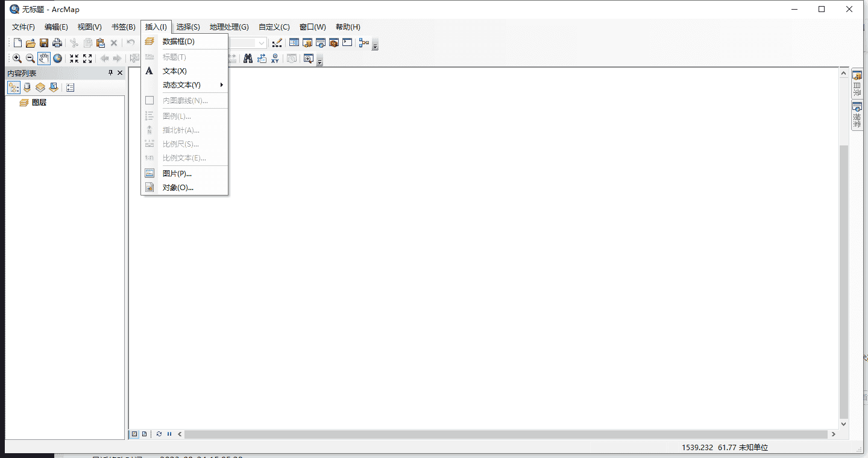Click the table of contents Options icon
The height and width of the screenshot is (458, 868).
point(71,87)
